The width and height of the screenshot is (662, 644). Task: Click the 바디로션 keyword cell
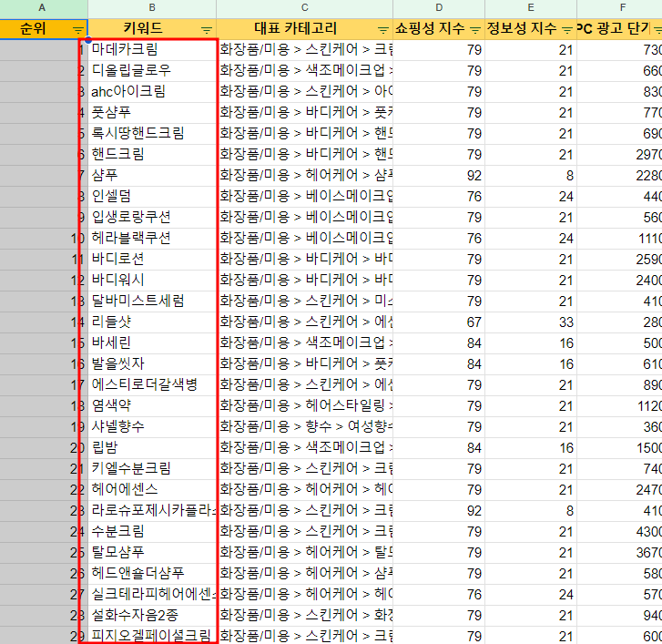coord(152,260)
